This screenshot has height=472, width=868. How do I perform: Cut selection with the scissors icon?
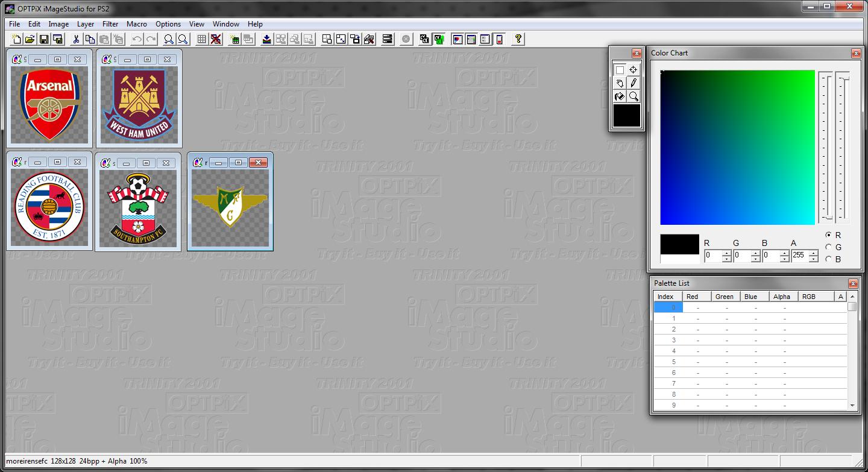pos(76,39)
